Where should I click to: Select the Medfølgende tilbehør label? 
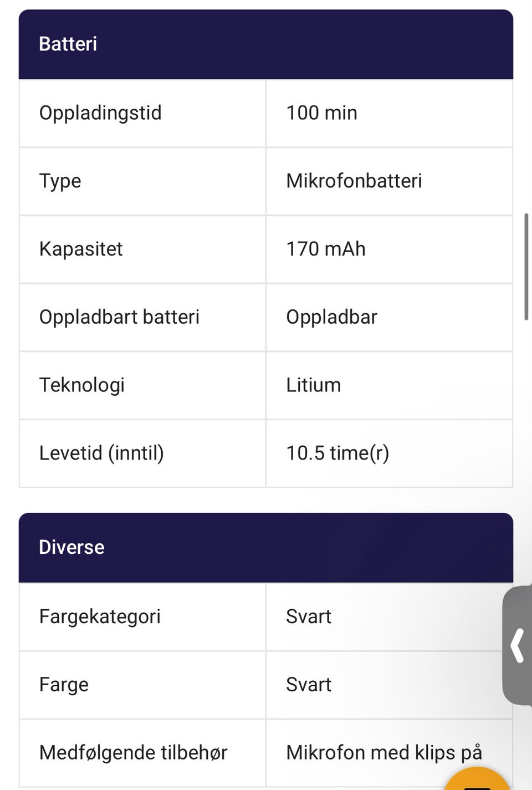(x=133, y=753)
